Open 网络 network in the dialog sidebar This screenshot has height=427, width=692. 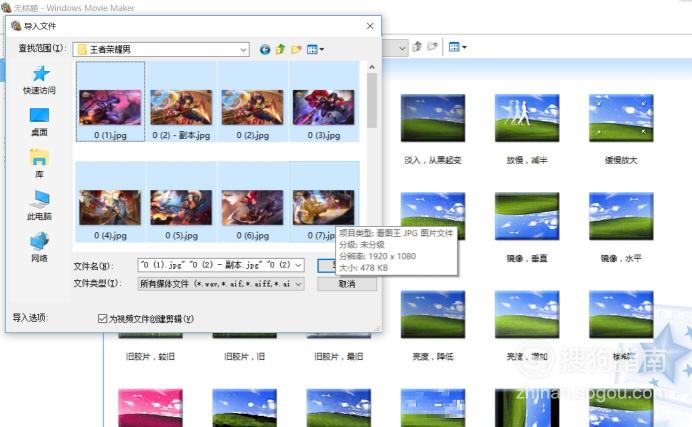pos(39,247)
